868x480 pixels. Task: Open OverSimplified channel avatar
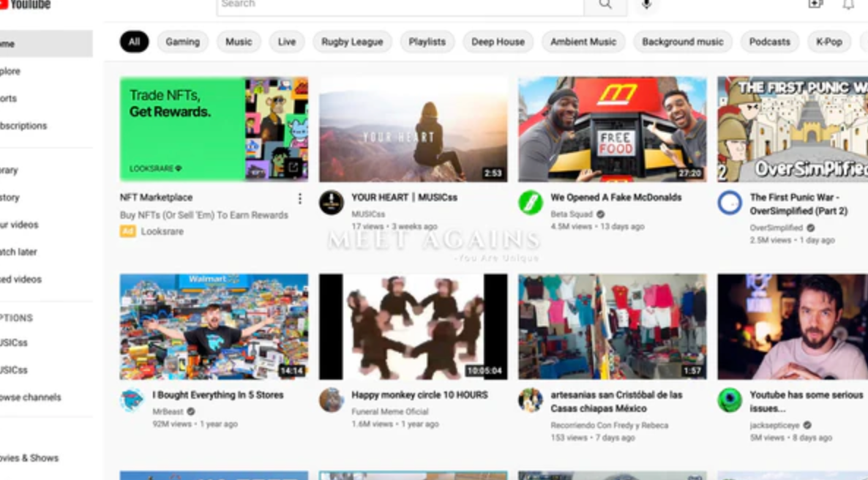730,202
